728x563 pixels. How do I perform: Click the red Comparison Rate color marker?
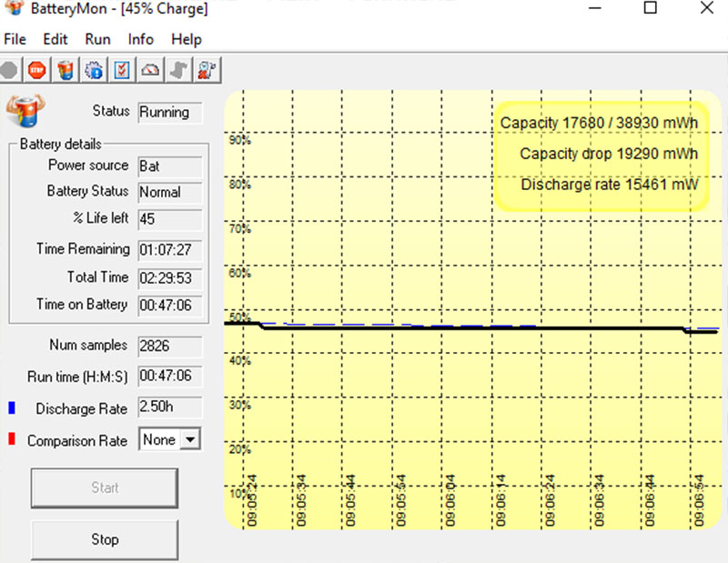tap(12, 439)
